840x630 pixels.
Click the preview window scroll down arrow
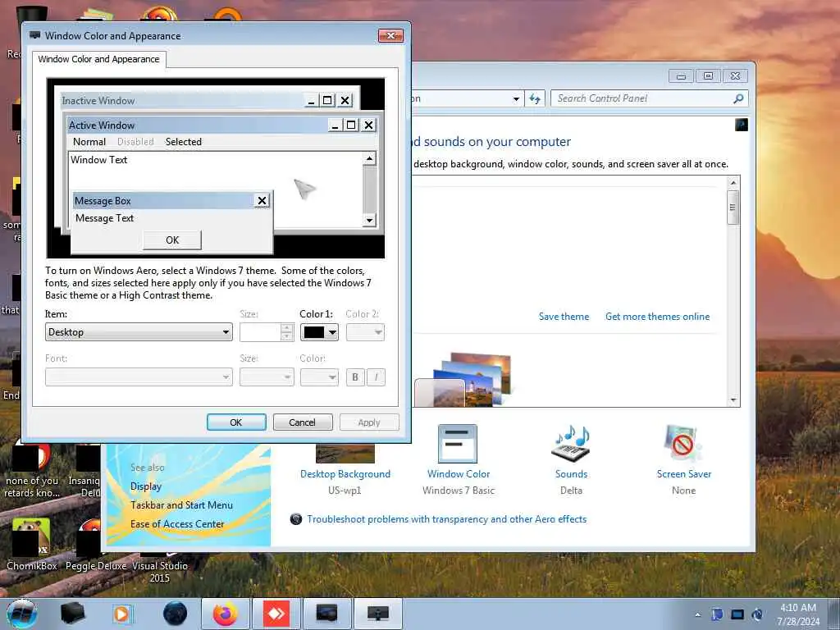pos(369,220)
